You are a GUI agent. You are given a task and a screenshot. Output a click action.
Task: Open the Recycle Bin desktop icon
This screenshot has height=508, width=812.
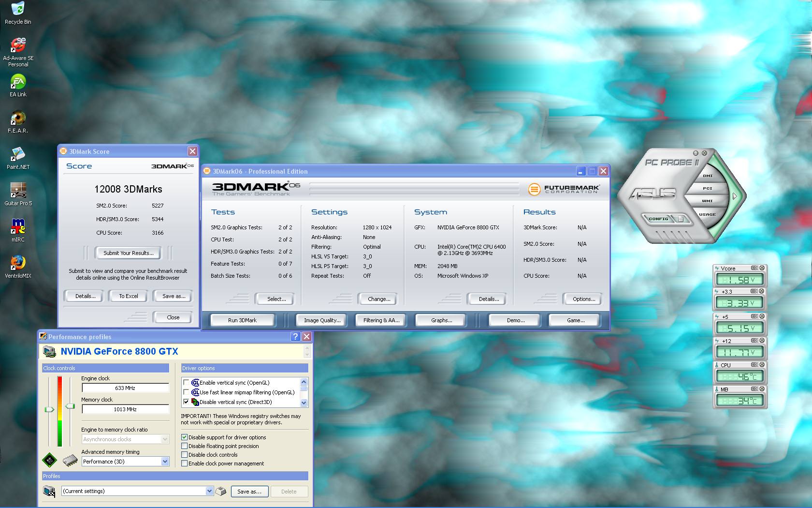click(18, 13)
